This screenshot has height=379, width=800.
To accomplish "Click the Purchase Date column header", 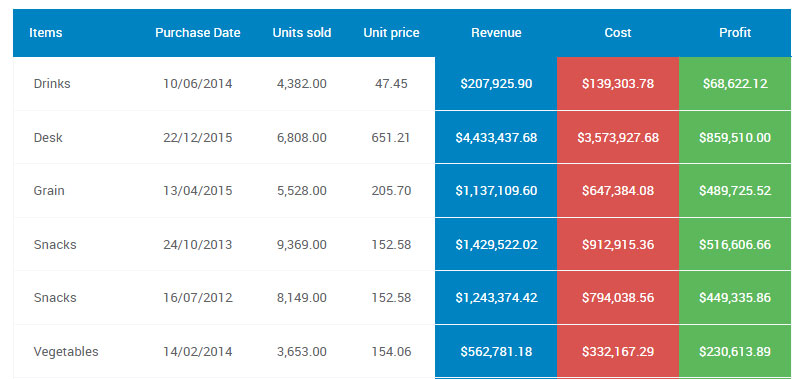I will [197, 33].
